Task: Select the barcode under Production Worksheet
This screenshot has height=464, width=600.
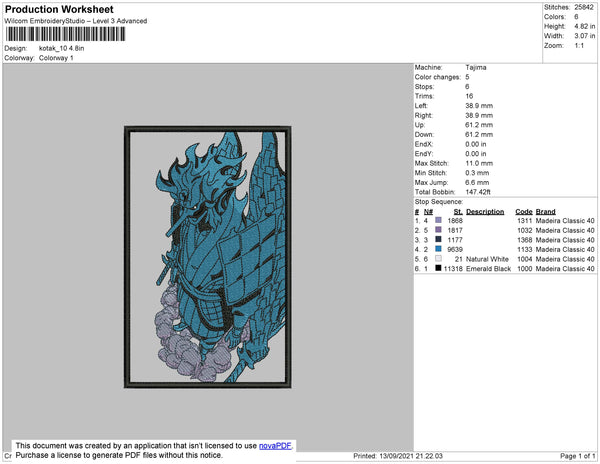Action: click(x=65, y=34)
